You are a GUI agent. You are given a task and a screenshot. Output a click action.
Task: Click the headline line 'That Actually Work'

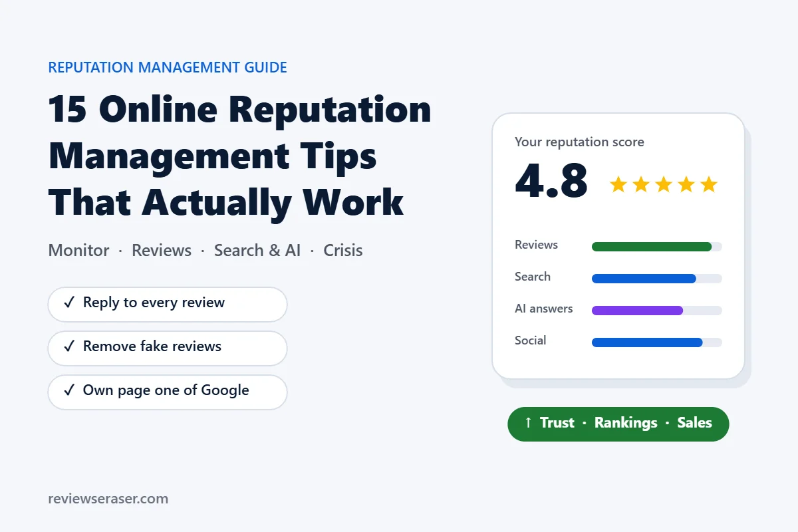(x=226, y=202)
